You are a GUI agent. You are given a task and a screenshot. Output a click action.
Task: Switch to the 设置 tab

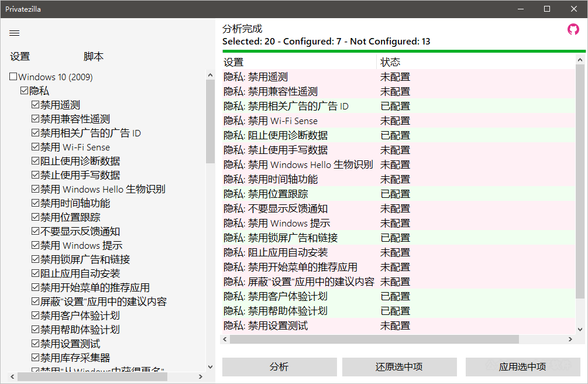[20, 57]
